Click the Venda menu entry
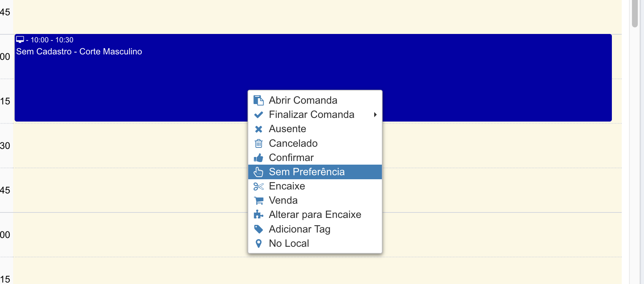 (x=283, y=200)
